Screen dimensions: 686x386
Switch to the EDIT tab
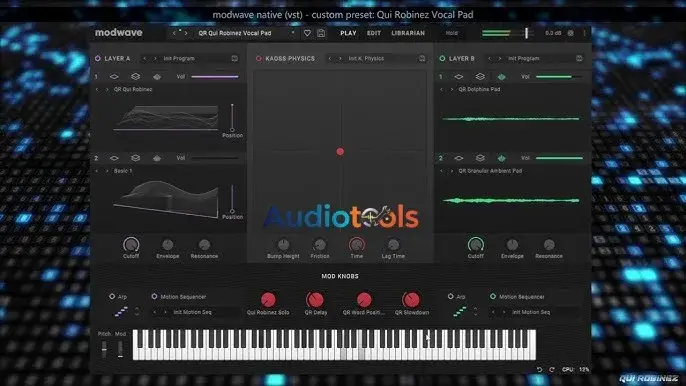click(374, 33)
